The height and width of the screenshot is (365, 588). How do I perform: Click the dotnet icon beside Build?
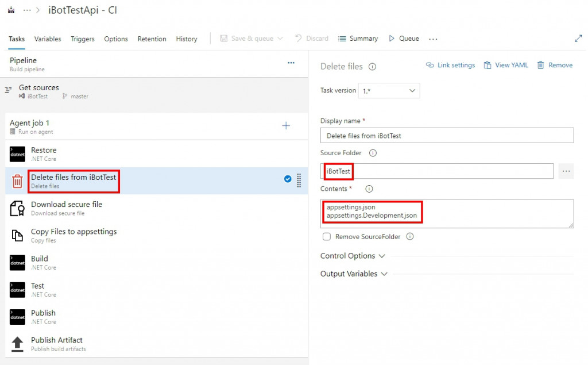click(x=17, y=263)
